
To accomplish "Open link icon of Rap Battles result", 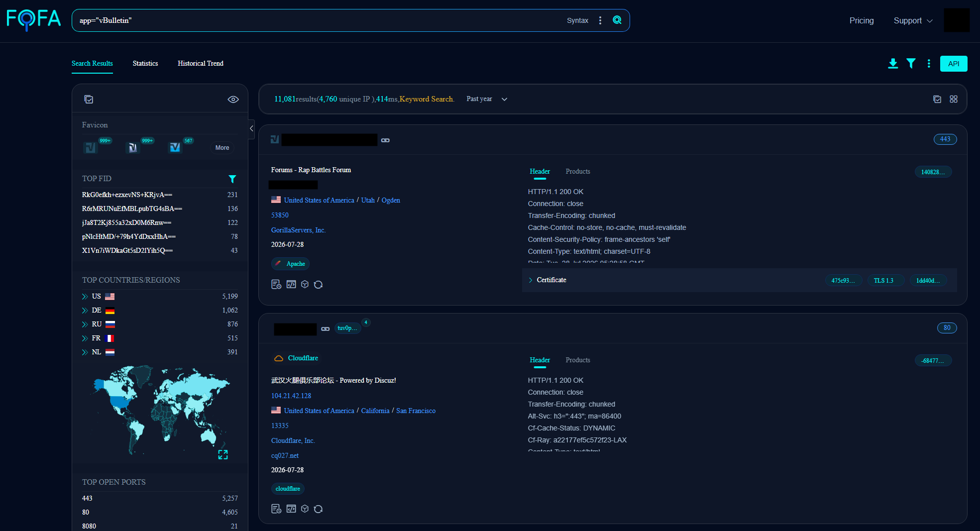I will (385, 140).
